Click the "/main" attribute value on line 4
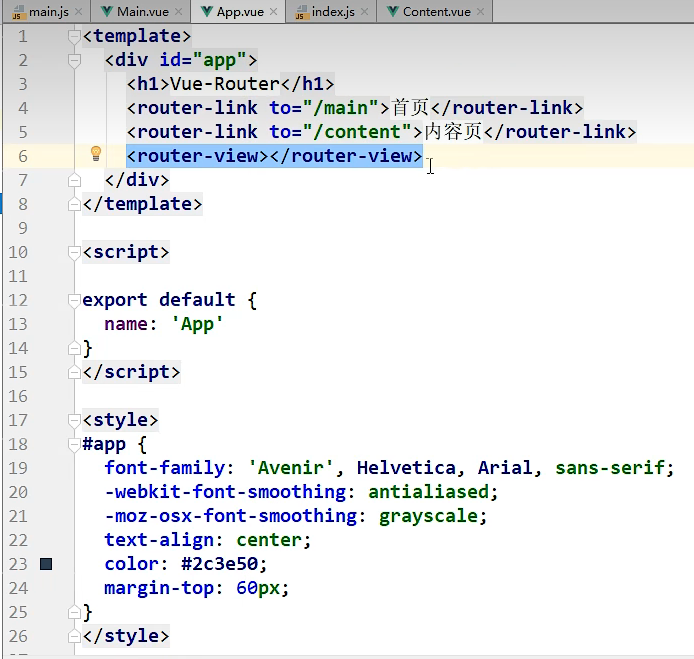 [x=341, y=108]
